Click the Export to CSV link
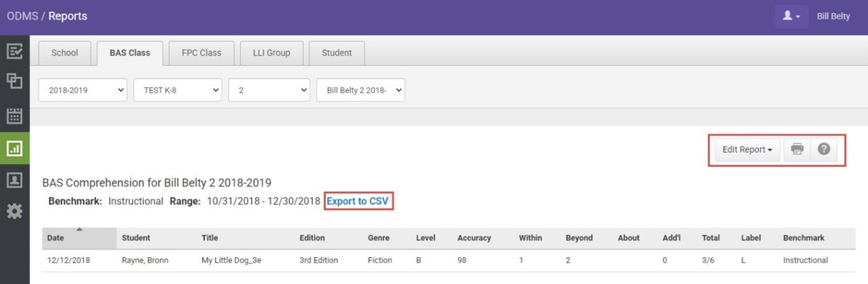 (x=359, y=201)
